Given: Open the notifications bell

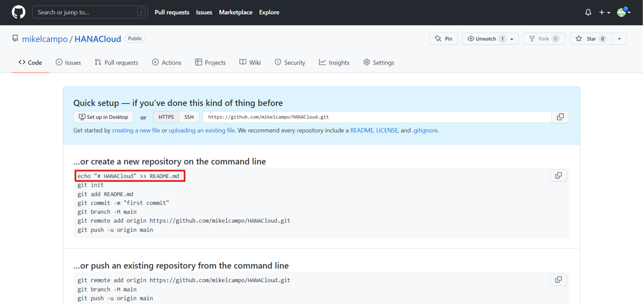Looking at the screenshot, I should point(588,13).
